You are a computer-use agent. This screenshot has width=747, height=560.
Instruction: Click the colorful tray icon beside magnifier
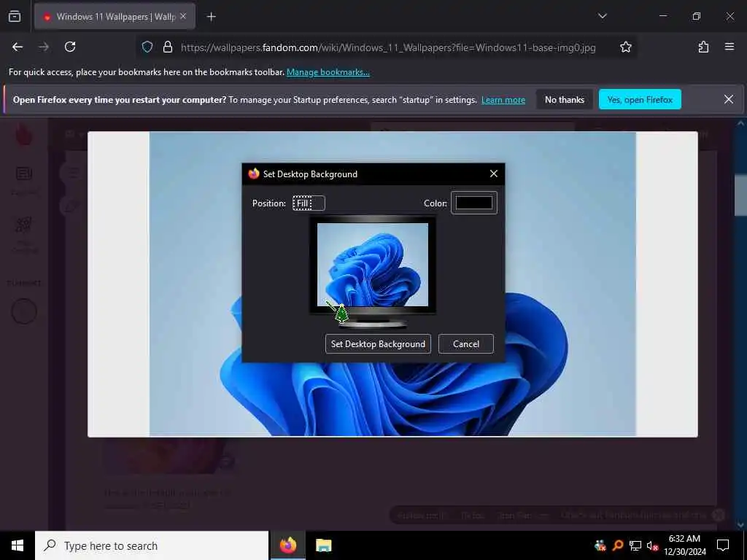[x=600, y=545]
